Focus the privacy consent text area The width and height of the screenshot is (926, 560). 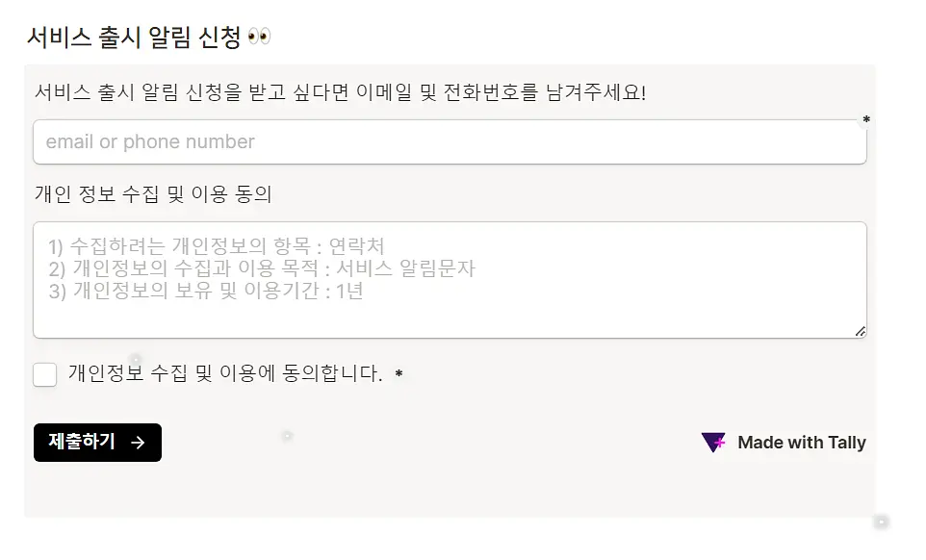[x=450, y=280]
